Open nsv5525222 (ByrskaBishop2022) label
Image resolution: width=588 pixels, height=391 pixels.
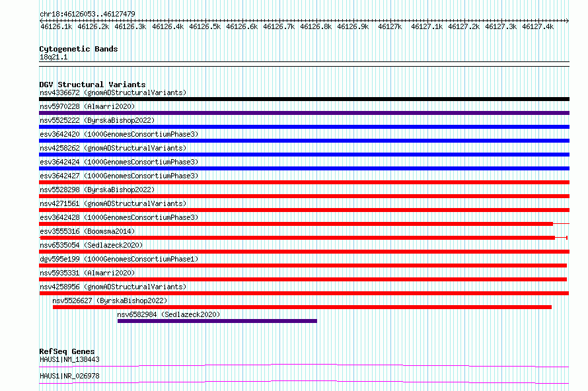[97, 120]
